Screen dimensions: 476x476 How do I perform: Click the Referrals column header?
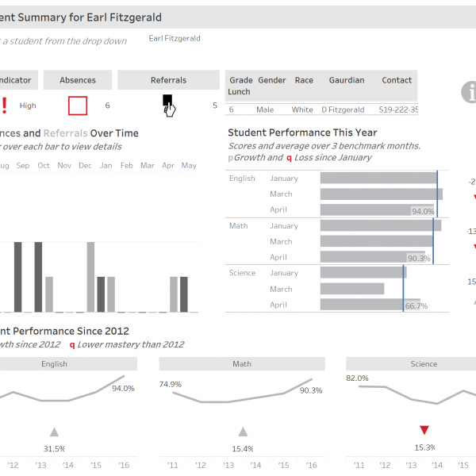[x=168, y=80]
